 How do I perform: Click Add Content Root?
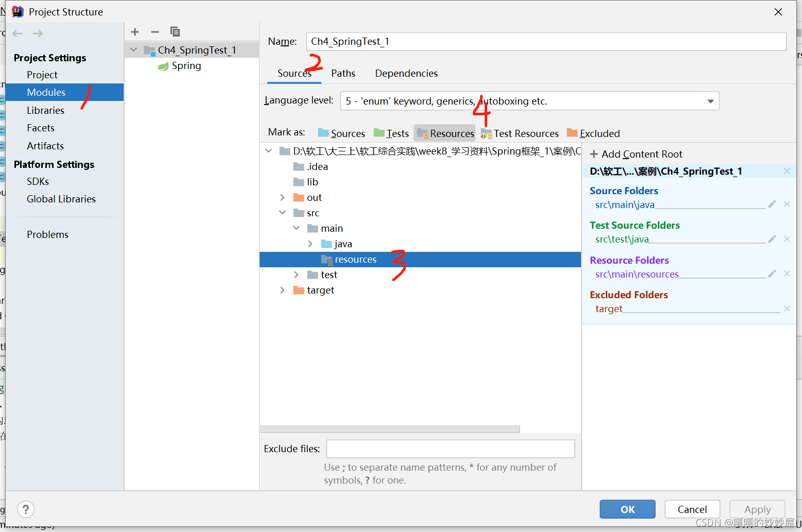tap(636, 154)
